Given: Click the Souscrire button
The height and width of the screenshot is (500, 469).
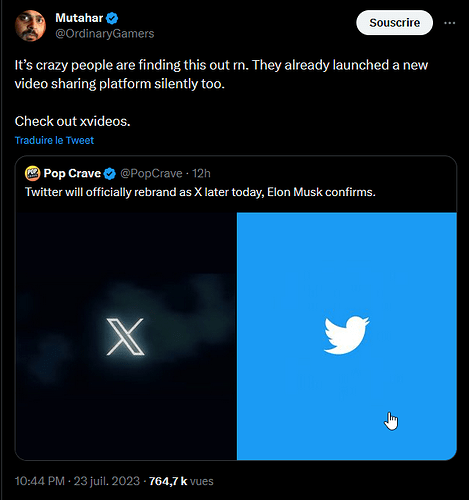Looking at the screenshot, I should [394, 23].
